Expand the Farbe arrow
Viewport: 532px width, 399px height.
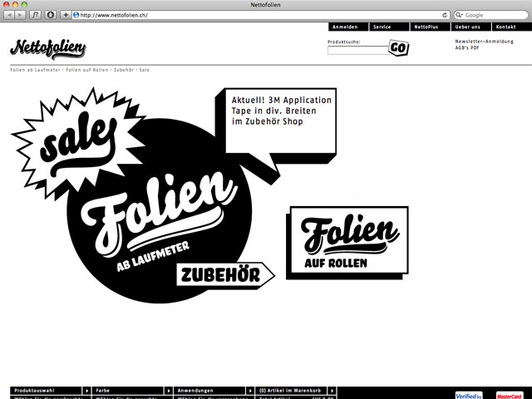coord(168,391)
